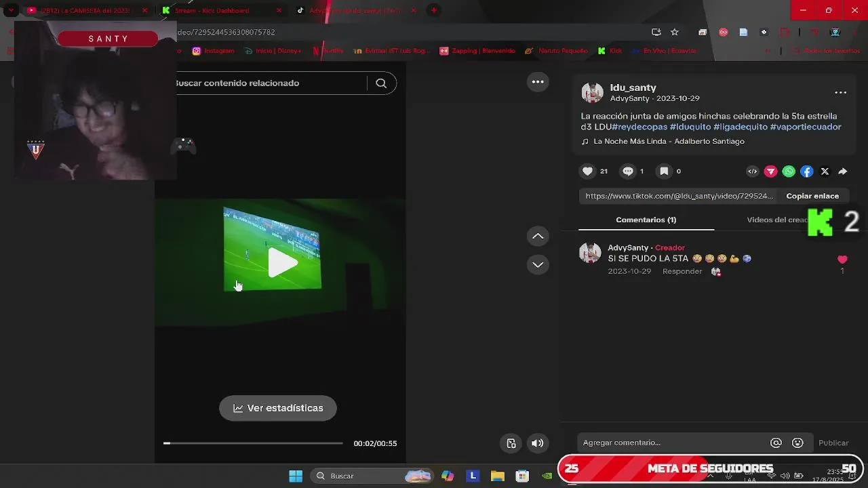868x488 pixels.
Task: Click the search magnifier icon
Action: (x=381, y=83)
